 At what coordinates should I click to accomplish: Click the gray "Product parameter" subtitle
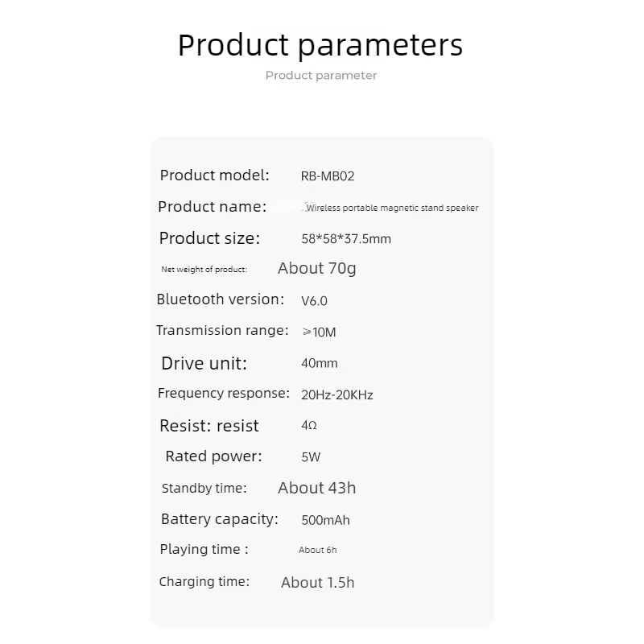click(320, 76)
